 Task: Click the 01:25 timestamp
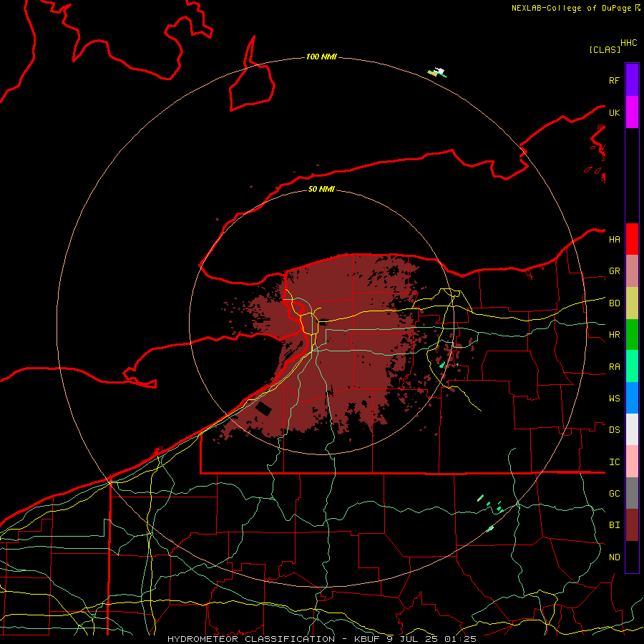460,639
